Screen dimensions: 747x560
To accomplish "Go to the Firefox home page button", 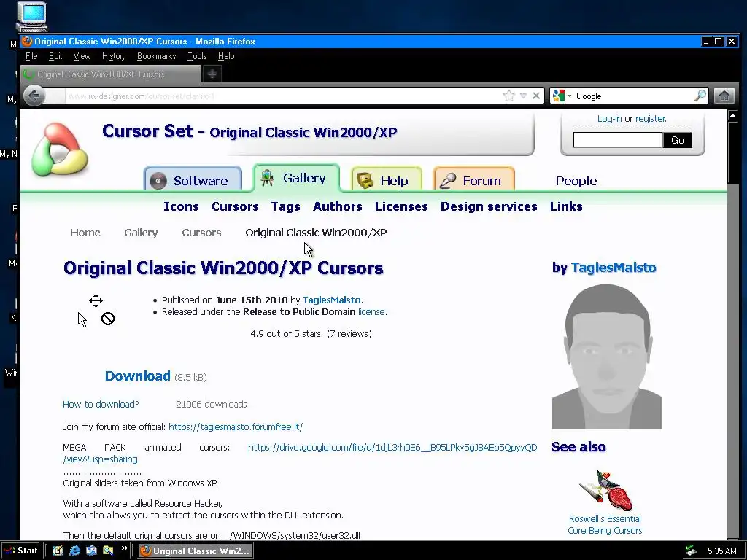I will pyautogui.click(x=724, y=96).
